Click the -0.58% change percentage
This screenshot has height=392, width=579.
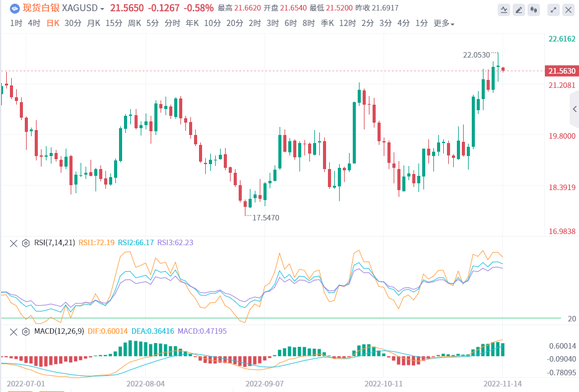(x=198, y=8)
